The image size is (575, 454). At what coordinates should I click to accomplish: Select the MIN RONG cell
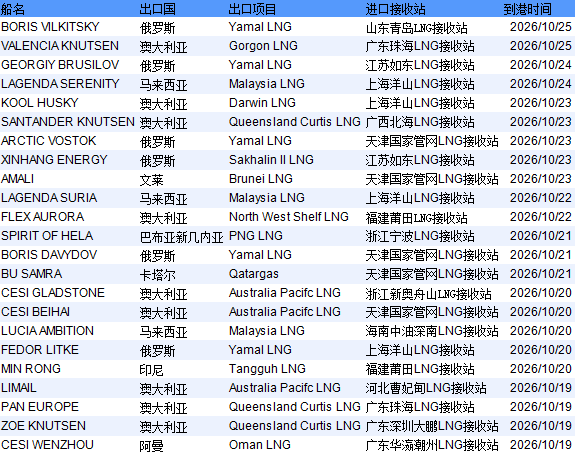31,369
